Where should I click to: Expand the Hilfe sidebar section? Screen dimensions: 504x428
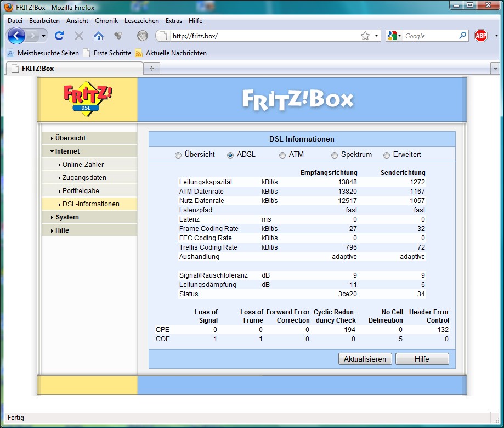click(x=89, y=230)
